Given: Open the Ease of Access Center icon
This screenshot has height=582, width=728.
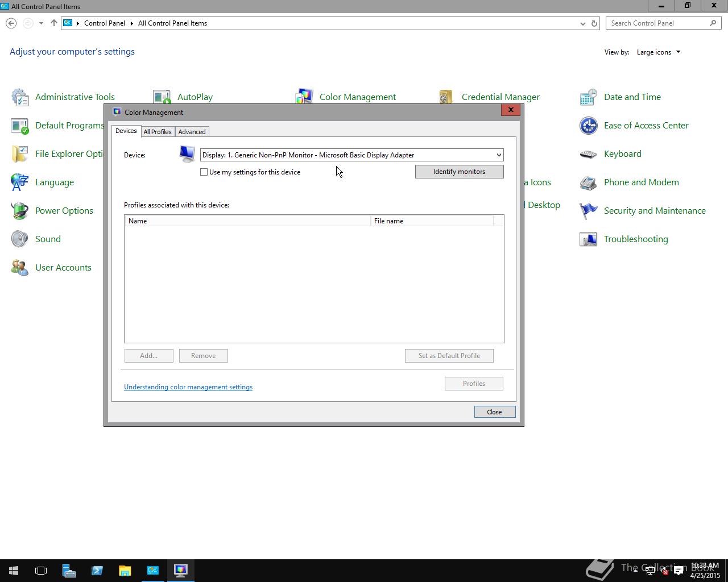Looking at the screenshot, I should pos(589,126).
